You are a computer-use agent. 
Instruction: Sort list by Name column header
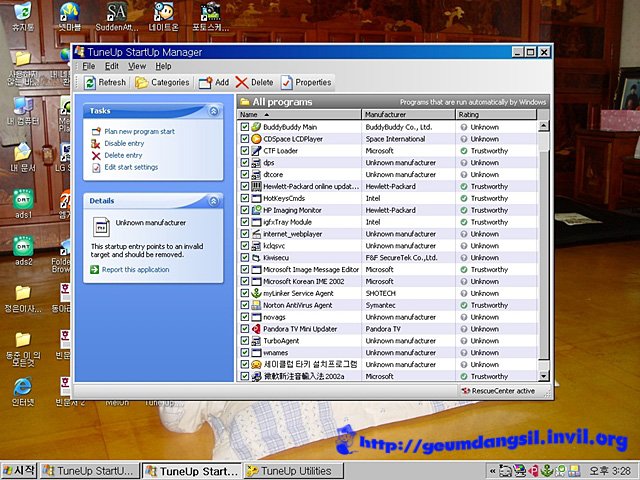[x=299, y=114]
